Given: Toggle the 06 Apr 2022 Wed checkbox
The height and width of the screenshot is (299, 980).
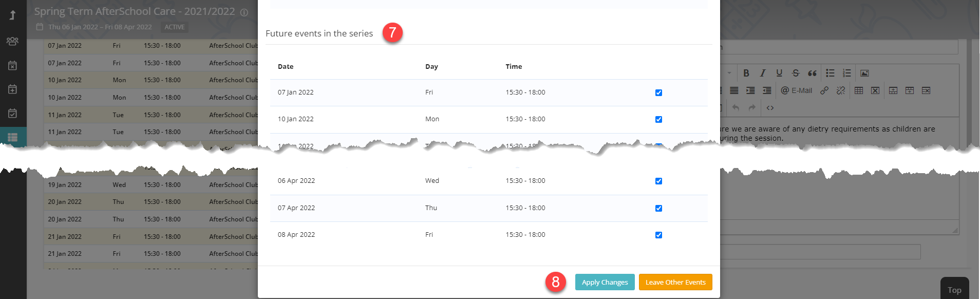Looking at the screenshot, I should [x=658, y=181].
